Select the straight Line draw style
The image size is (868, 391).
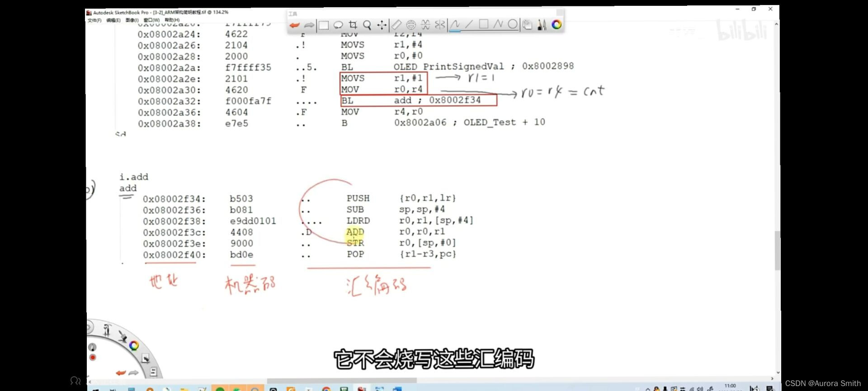pos(469,24)
